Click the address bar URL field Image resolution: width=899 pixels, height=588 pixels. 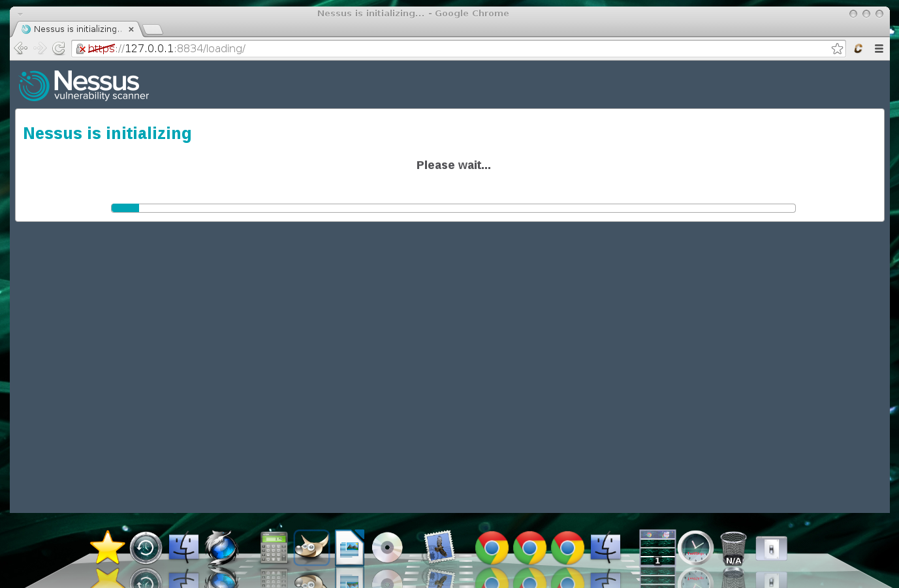457,48
